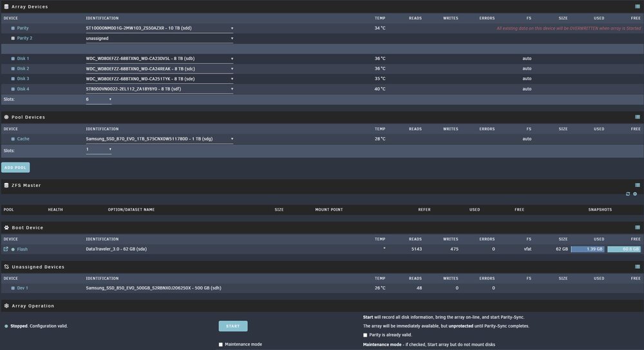Click Flash status indicator dot
The height and width of the screenshot is (350, 644).
(x=13, y=249)
